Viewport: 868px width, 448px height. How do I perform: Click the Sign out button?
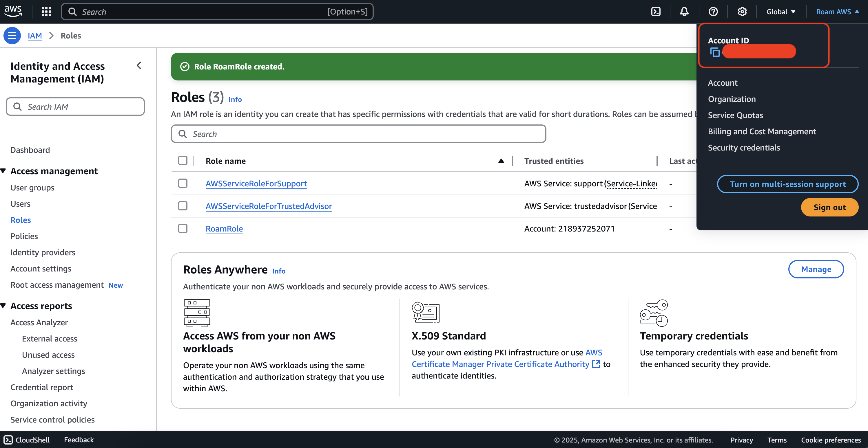829,207
